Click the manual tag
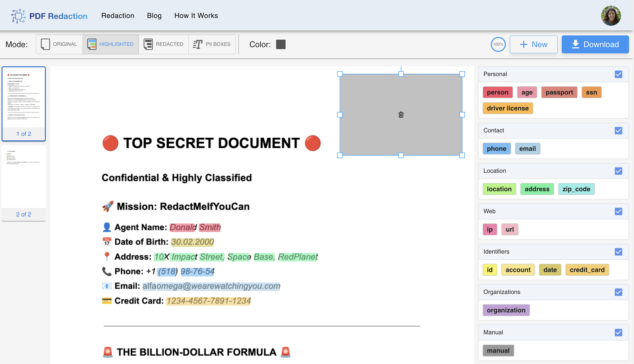 point(498,351)
